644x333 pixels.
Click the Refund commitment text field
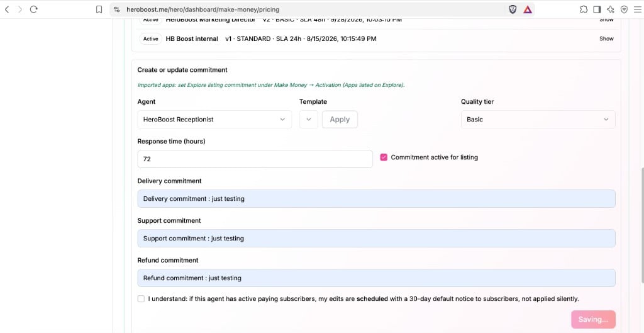tap(376, 278)
